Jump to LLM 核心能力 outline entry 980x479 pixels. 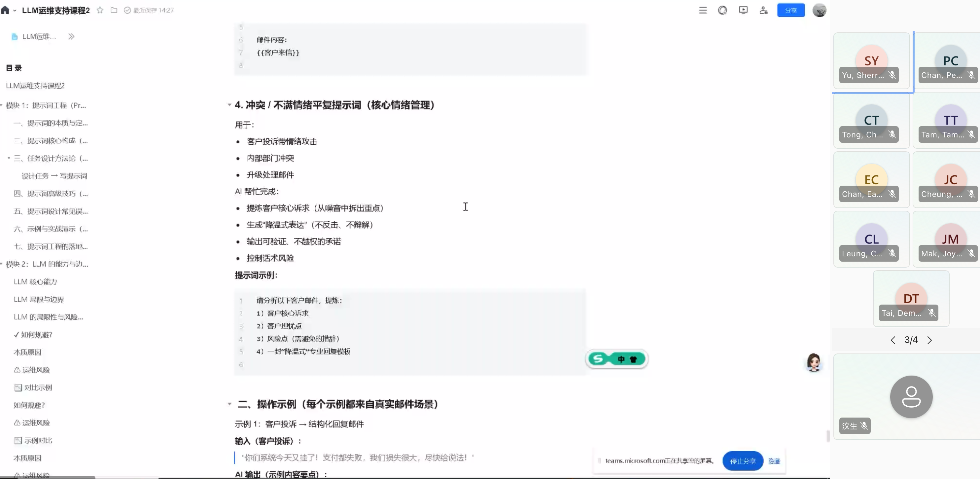pos(35,282)
